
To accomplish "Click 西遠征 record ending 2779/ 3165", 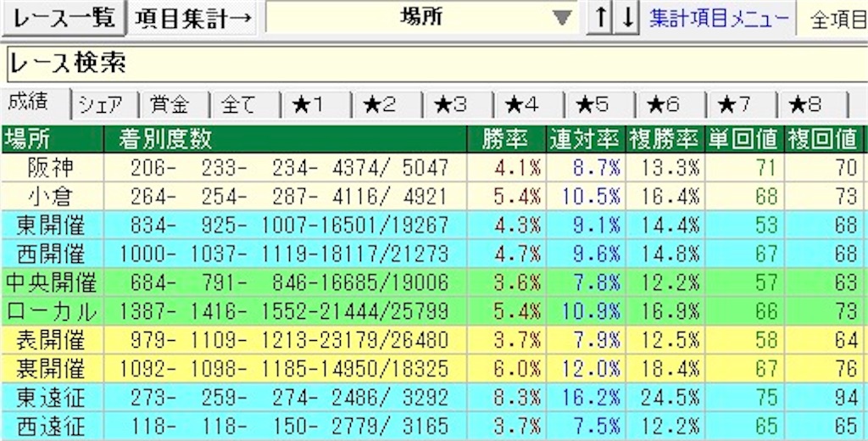I will [x=290, y=427].
